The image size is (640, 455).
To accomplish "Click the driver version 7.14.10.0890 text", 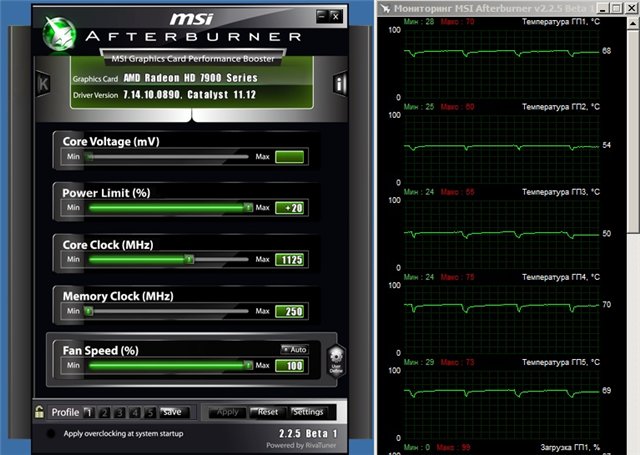I will click(151, 95).
